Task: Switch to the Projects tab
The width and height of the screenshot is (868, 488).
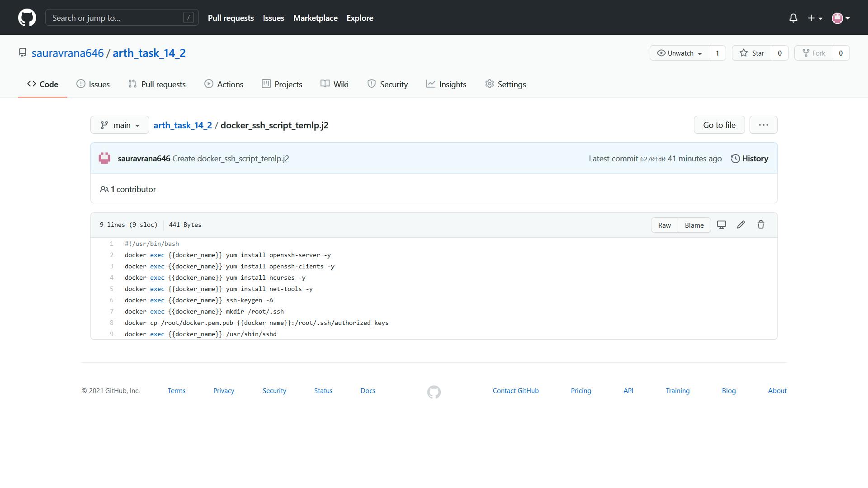Action: click(282, 84)
